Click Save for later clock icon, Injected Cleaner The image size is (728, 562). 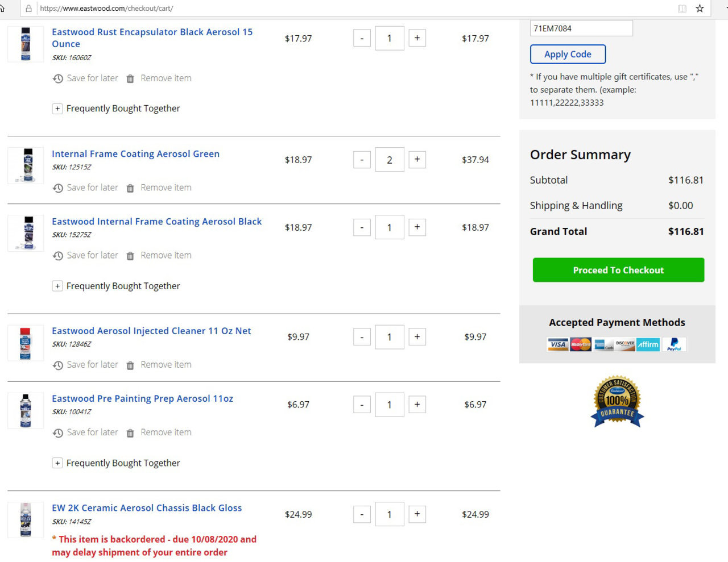coord(58,365)
